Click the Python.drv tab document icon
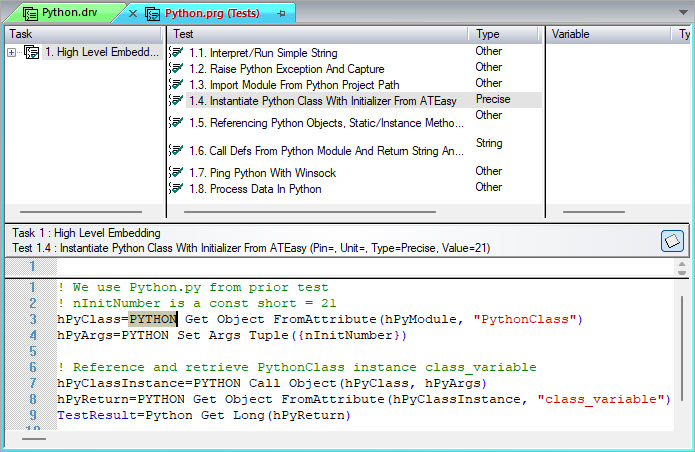This screenshot has height=452, width=695. point(30,14)
